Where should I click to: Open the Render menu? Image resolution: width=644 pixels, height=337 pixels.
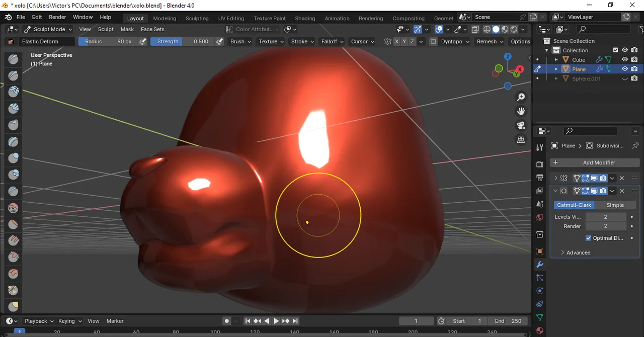click(x=57, y=17)
